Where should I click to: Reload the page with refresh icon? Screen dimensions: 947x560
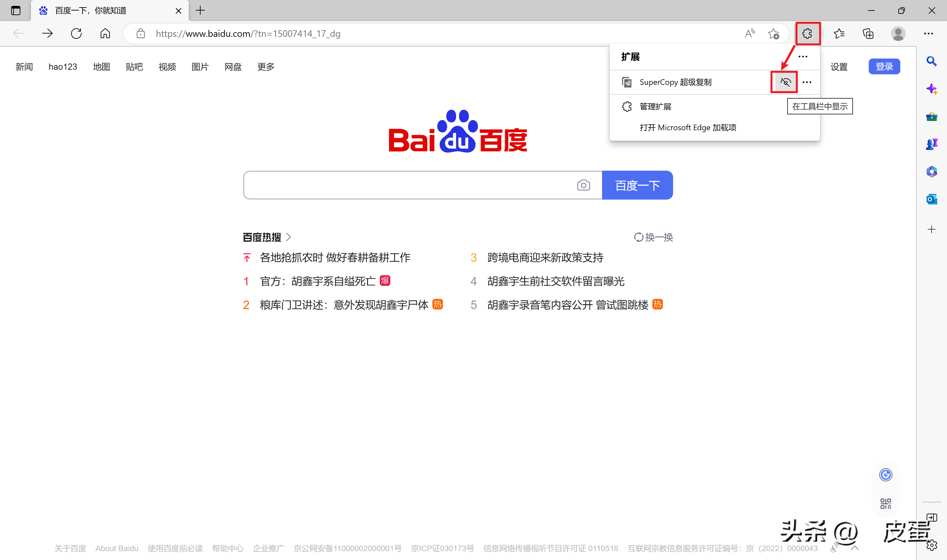click(x=76, y=34)
